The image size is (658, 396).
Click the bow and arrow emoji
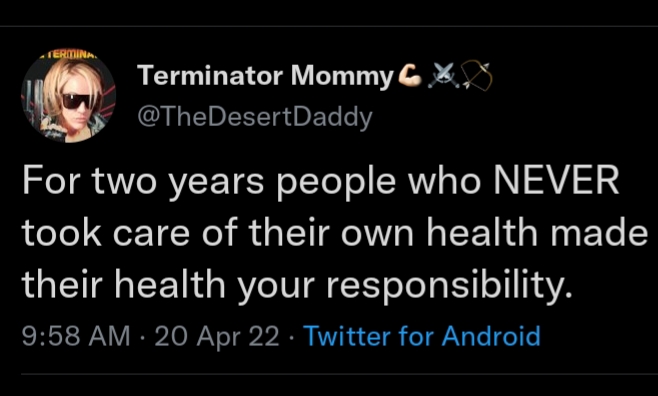[477, 76]
